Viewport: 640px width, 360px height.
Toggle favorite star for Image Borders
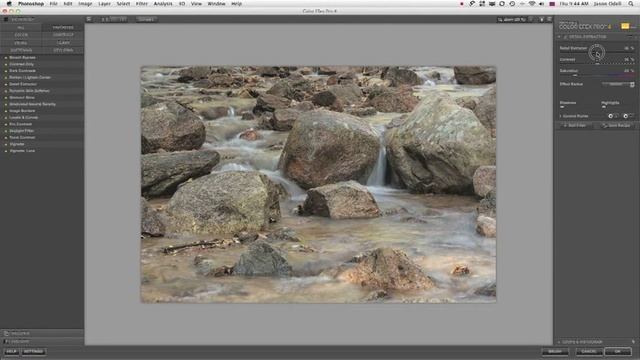tap(6, 111)
